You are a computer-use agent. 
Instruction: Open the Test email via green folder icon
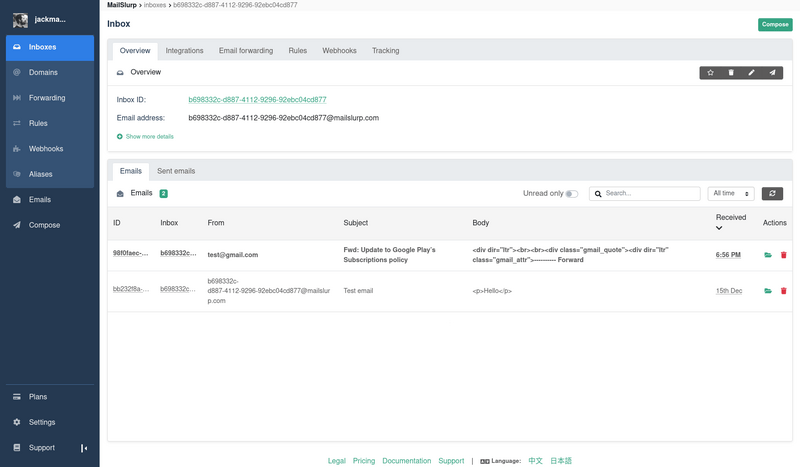[x=767, y=291]
